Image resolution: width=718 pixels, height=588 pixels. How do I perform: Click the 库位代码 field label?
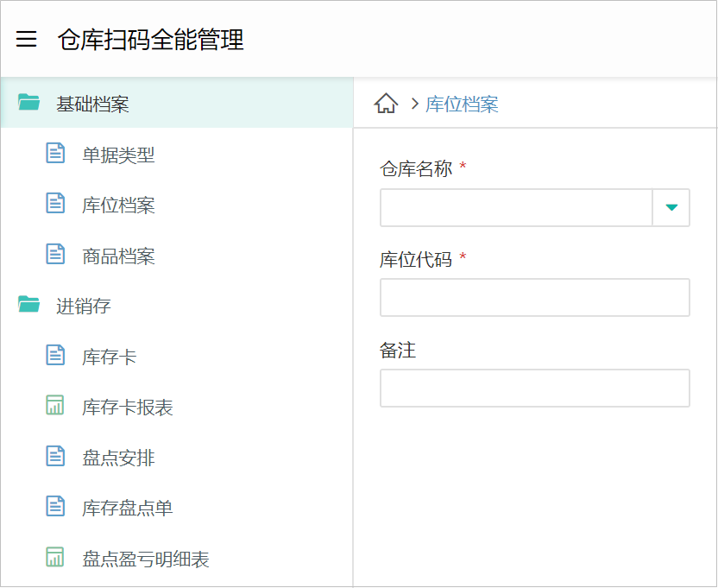pos(416,259)
